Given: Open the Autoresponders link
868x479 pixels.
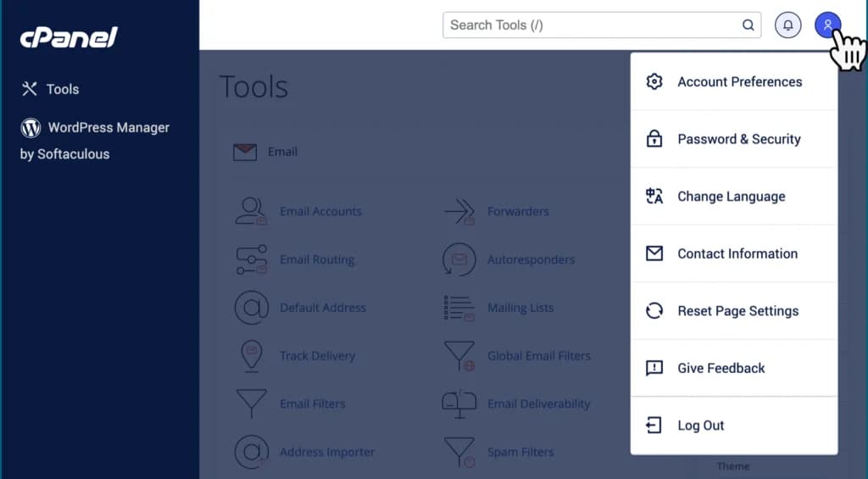Looking at the screenshot, I should coord(531,259).
